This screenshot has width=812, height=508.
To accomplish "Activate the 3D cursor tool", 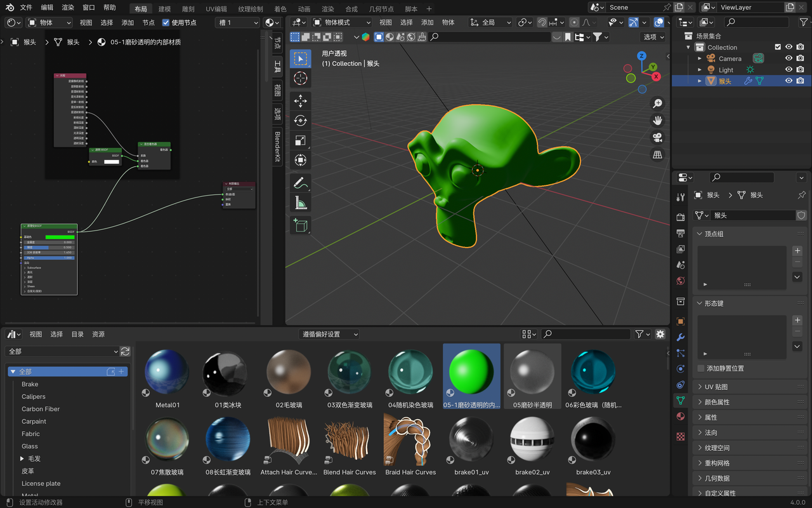I will (x=301, y=78).
